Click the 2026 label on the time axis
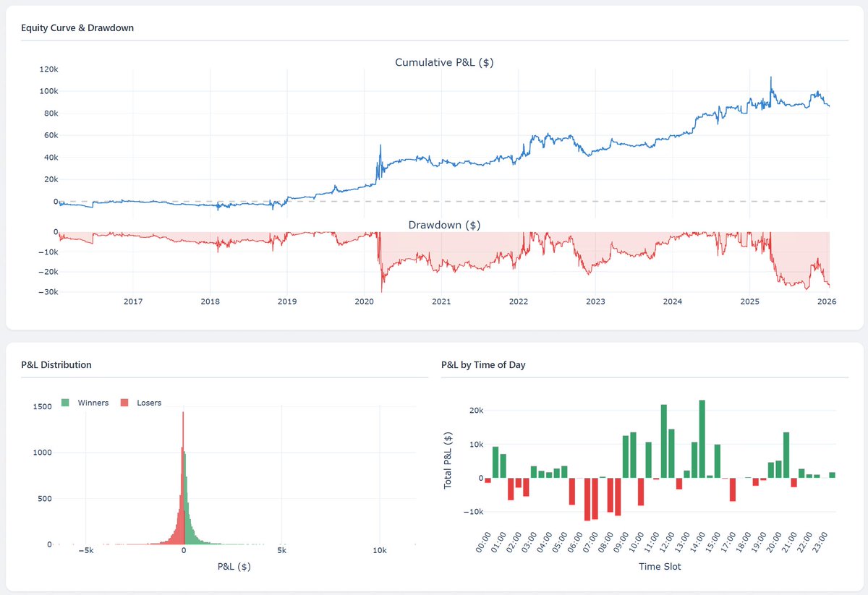The width and height of the screenshot is (868, 595). point(827,301)
